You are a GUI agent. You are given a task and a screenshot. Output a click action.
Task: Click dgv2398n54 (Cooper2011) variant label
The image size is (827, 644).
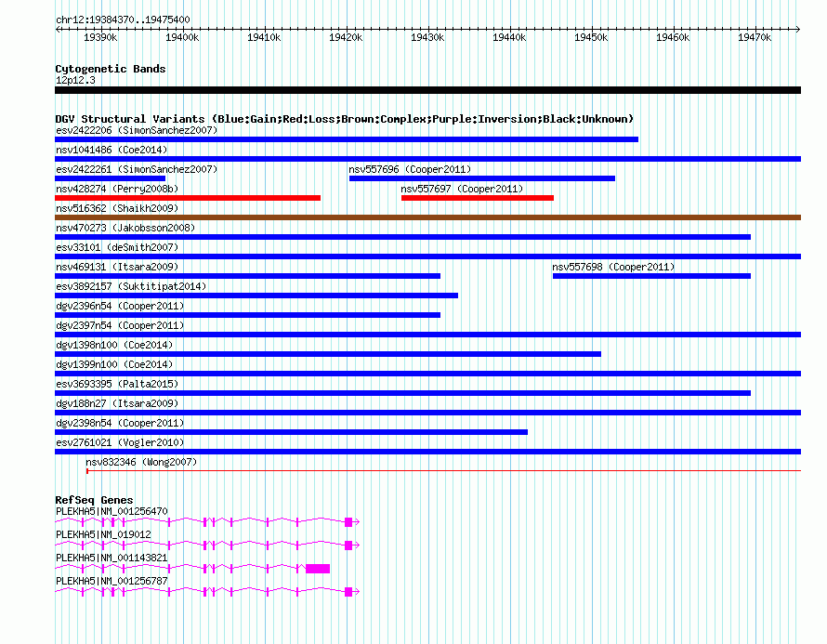(x=120, y=423)
